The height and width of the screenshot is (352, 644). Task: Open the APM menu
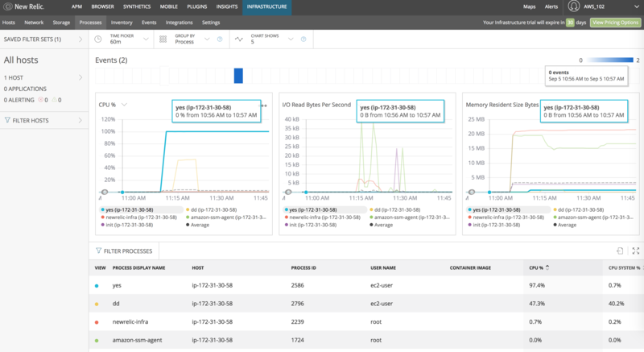coord(76,6)
